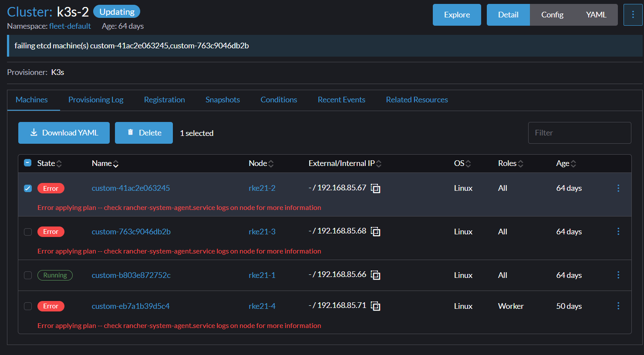This screenshot has height=355, width=644.
Task: Open row actions for custom-eb7a1b39d5c4
Action: click(x=618, y=306)
